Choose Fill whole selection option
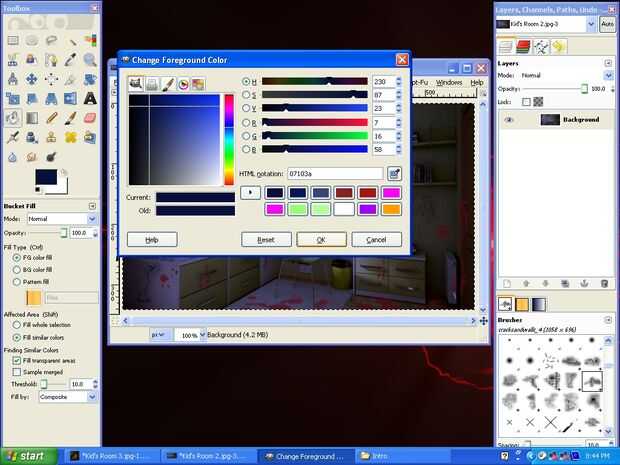This screenshot has width=620, height=465. coord(17,325)
